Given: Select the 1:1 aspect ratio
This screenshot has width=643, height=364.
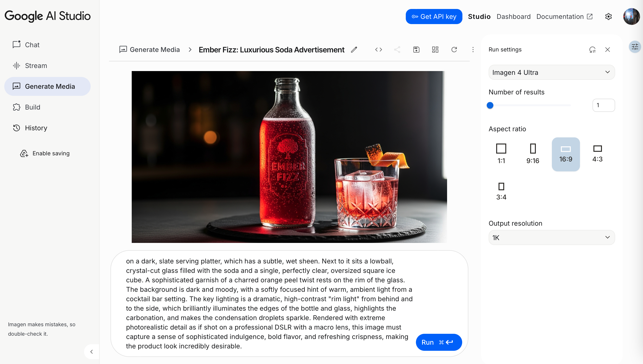Looking at the screenshot, I should (x=501, y=154).
